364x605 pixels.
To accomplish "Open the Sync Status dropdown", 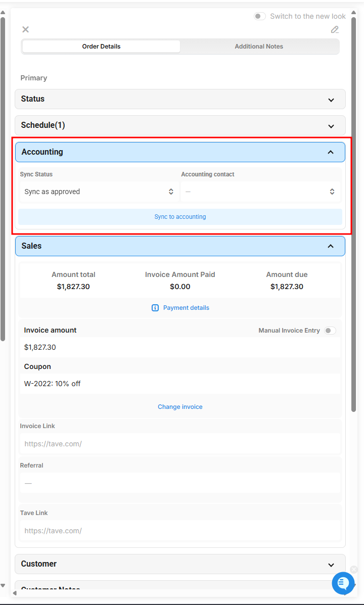I will coord(99,192).
